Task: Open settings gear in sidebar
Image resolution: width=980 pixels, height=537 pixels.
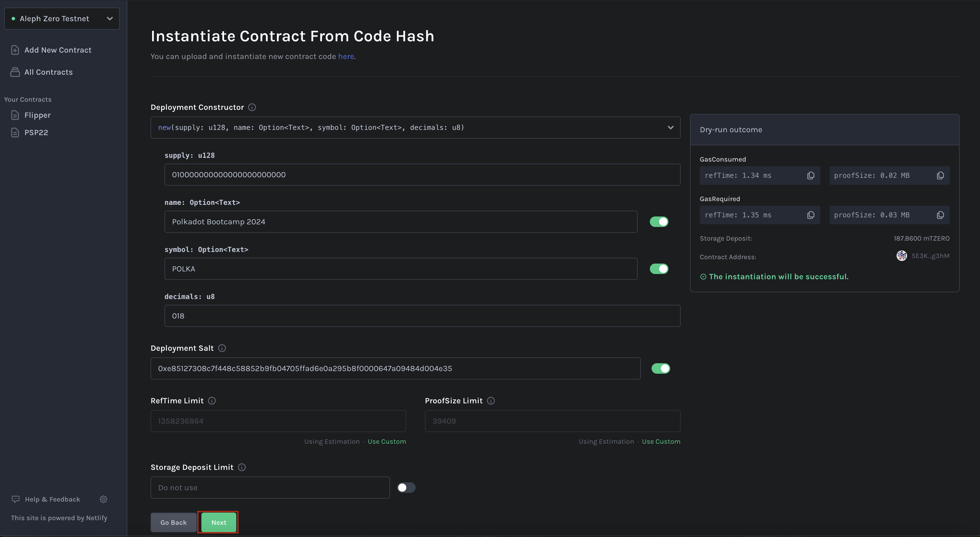Action: 103,499
